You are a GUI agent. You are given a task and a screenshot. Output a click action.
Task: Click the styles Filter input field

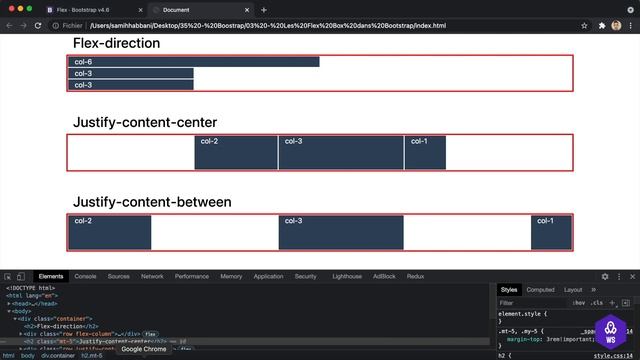click(x=533, y=303)
